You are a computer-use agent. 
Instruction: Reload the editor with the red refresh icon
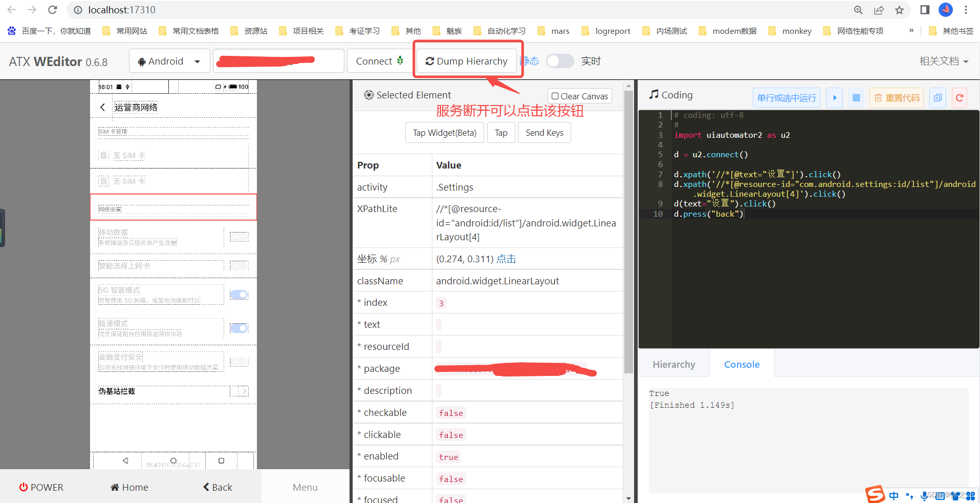959,97
